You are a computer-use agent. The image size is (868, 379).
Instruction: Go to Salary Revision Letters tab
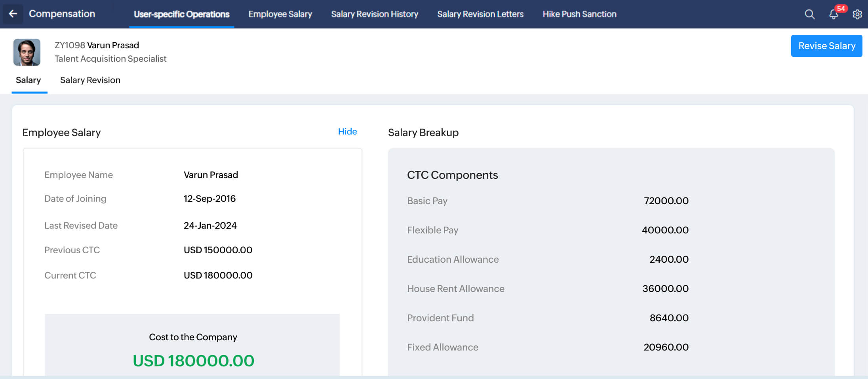point(480,14)
